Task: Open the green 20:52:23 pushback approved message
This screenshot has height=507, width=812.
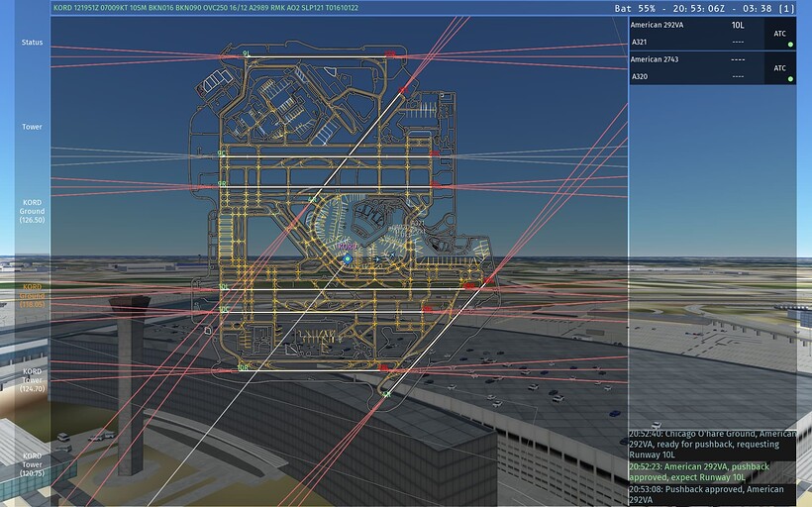Action: click(713, 471)
